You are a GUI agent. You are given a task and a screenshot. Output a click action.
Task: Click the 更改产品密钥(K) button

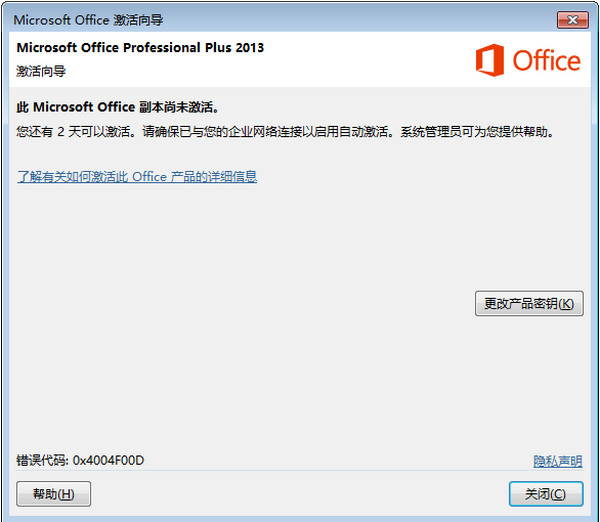tap(529, 303)
